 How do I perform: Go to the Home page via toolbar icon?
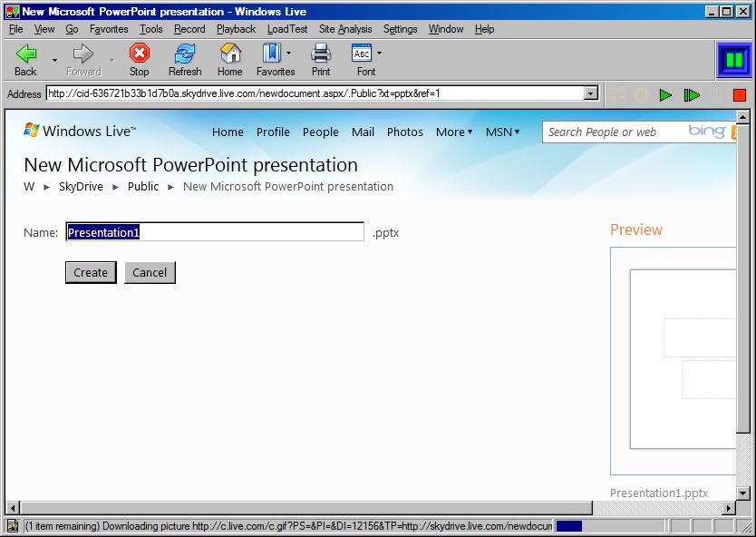[x=230, y=54]
